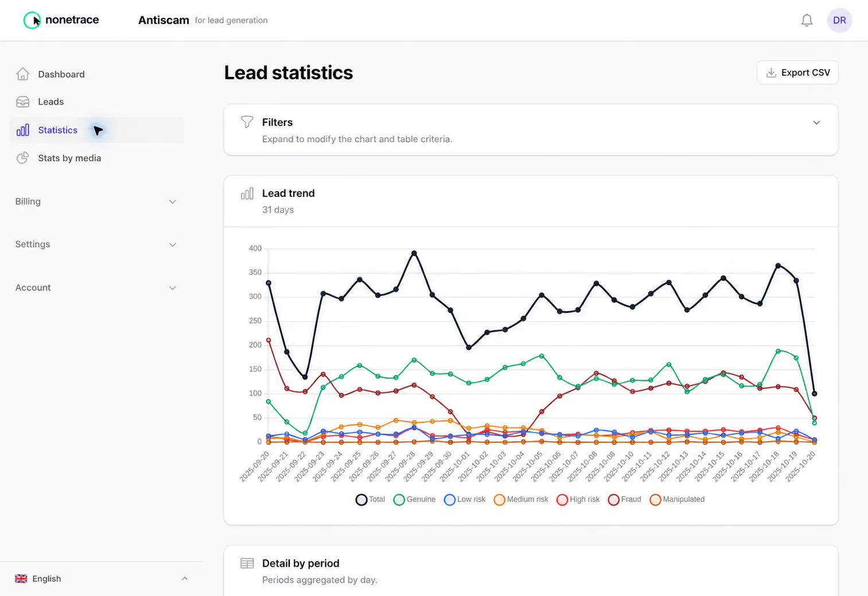Click the Detail by period table icon
868x596 pixels.
(x=247, y=563)
